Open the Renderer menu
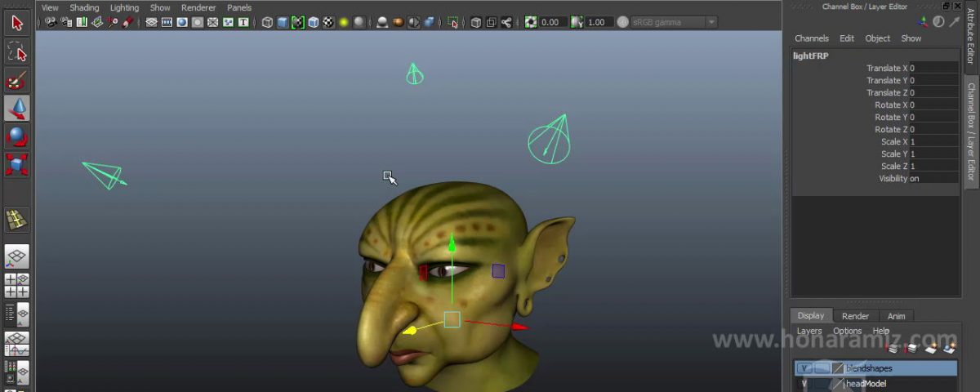The width and height of the screenshot is (980, 392). (198, 7)
